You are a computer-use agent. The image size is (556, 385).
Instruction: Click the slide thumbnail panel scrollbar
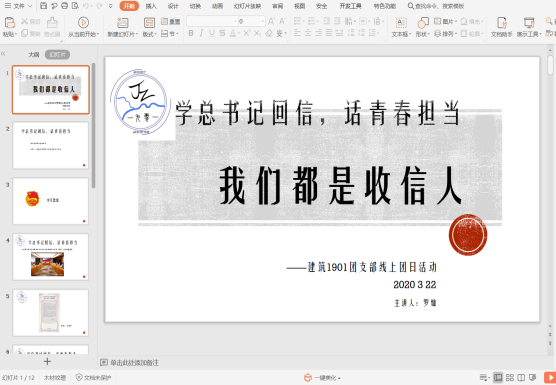[93, 125]
